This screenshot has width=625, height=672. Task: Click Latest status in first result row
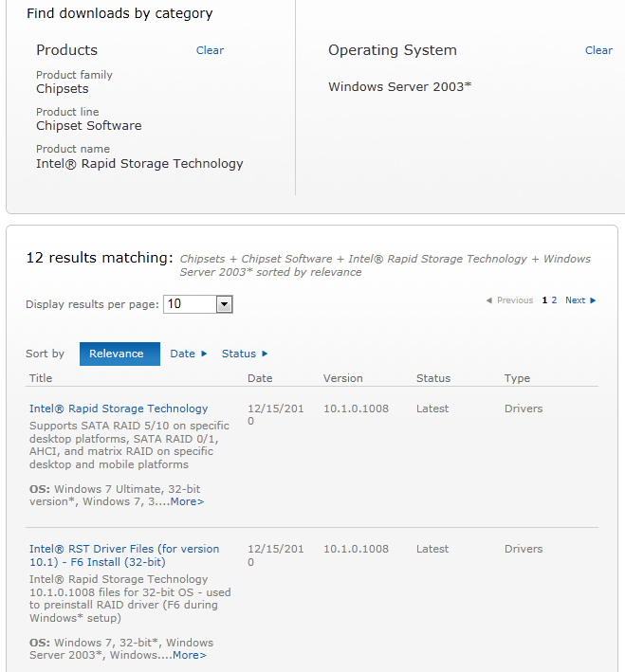(432, 409)
